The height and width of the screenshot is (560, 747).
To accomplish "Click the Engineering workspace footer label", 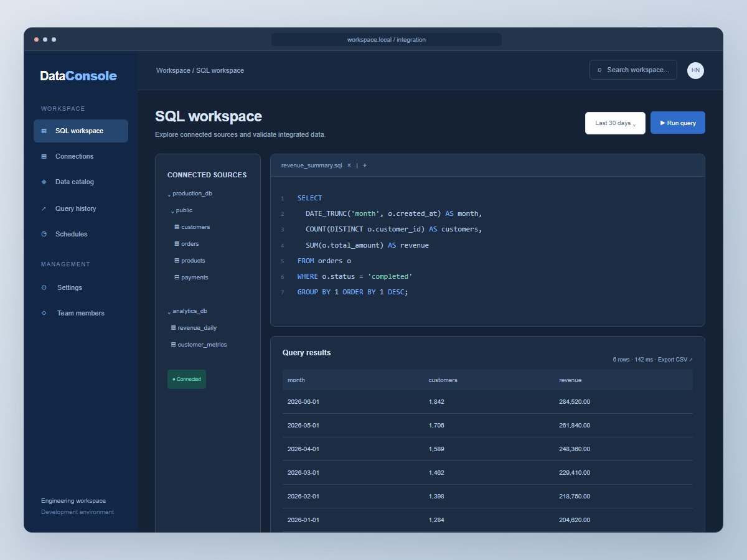I will 73,501.
